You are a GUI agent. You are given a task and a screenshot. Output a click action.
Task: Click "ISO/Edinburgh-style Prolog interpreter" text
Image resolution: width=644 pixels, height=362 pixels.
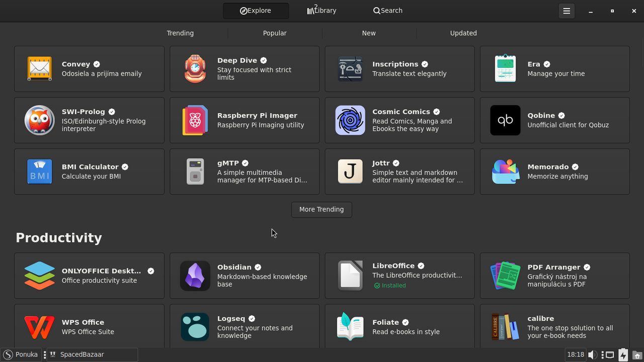pos(104,125)
